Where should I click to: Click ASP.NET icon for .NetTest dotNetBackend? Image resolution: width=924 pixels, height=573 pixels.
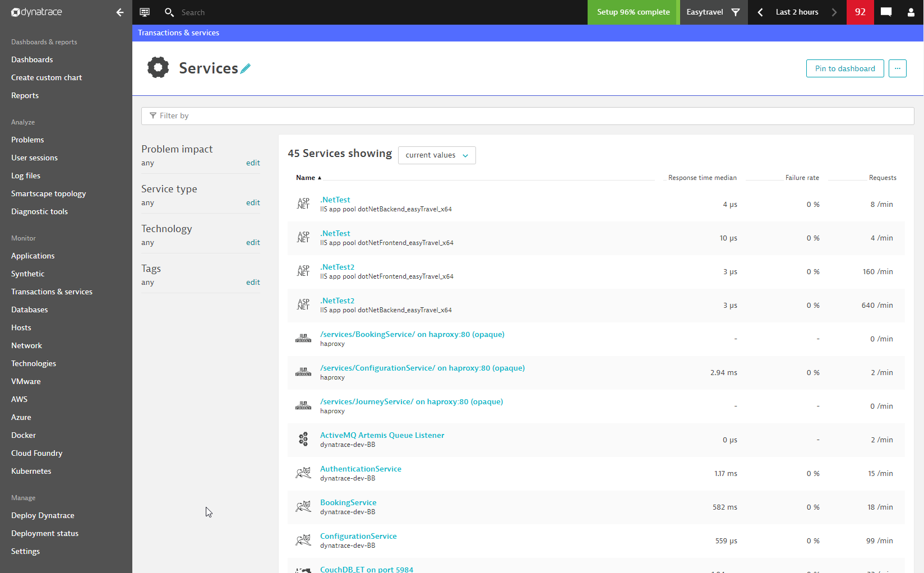pos(303,204)
